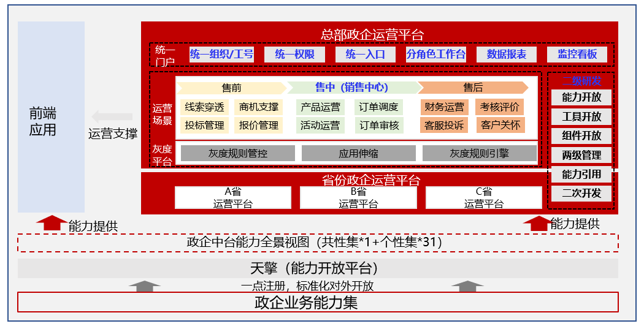The image size is (644, 329).
Task: Click the red up arrow below 前端应用
Action: (52, 223)
